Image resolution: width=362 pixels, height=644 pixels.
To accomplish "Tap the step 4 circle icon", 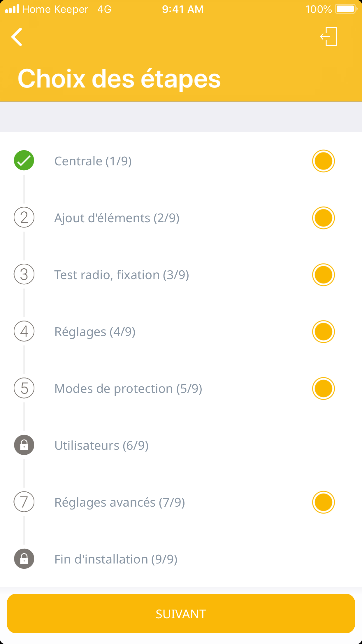I will tap(24, 331).
